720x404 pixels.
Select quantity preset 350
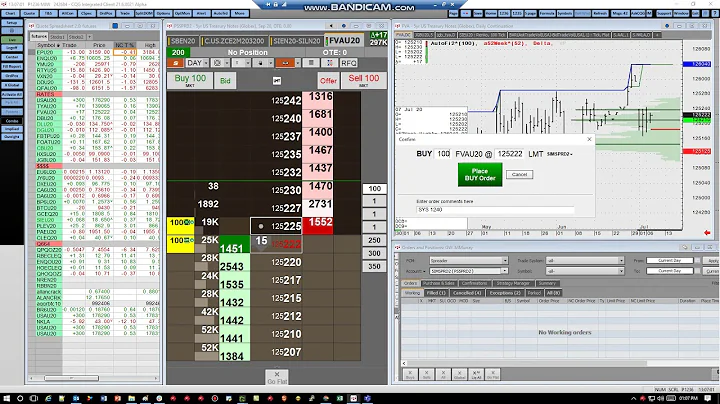[x=374, y=266]
